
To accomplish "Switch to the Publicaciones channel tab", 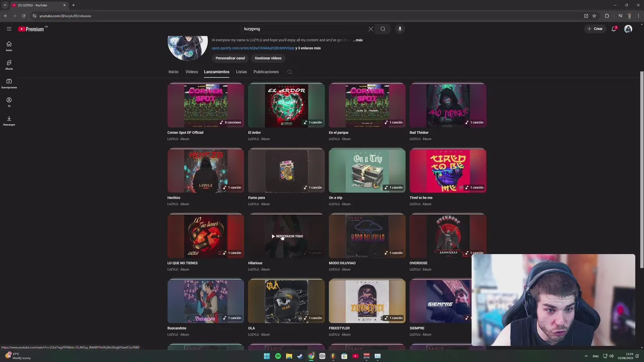I will (x=266, y=72).
